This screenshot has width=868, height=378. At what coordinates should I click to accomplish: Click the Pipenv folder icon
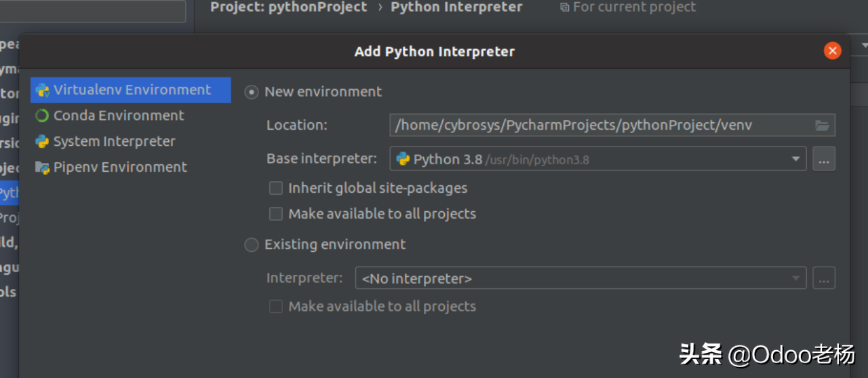click(42, 167)
